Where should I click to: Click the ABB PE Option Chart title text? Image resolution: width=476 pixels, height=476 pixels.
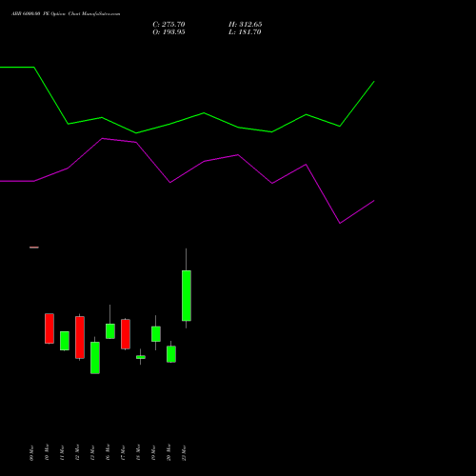click(66, 14)
